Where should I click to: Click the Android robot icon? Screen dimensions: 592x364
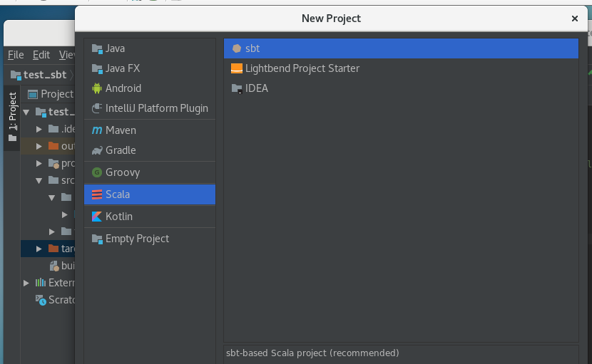coord(97,88)
